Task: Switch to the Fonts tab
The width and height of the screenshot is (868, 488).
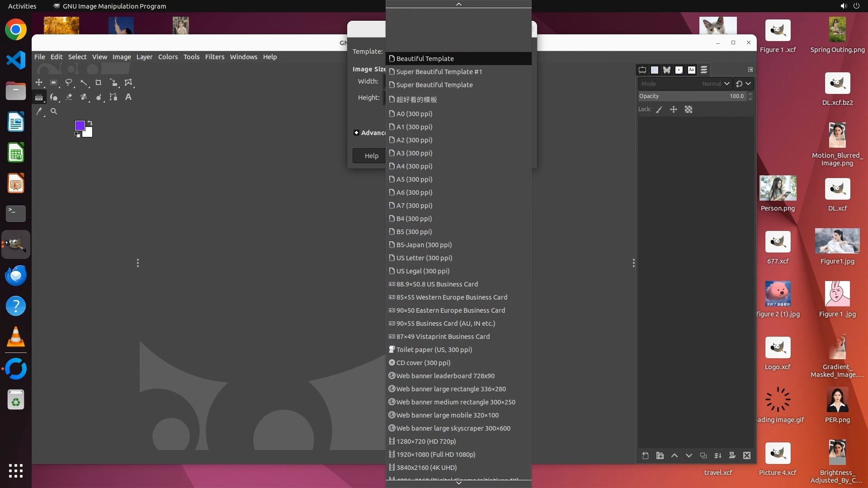Action: point(691,70)
